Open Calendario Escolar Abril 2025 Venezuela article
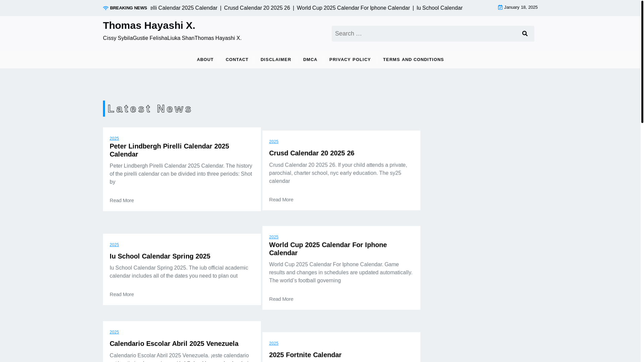The image size is (644, 362). click(174, 344)
